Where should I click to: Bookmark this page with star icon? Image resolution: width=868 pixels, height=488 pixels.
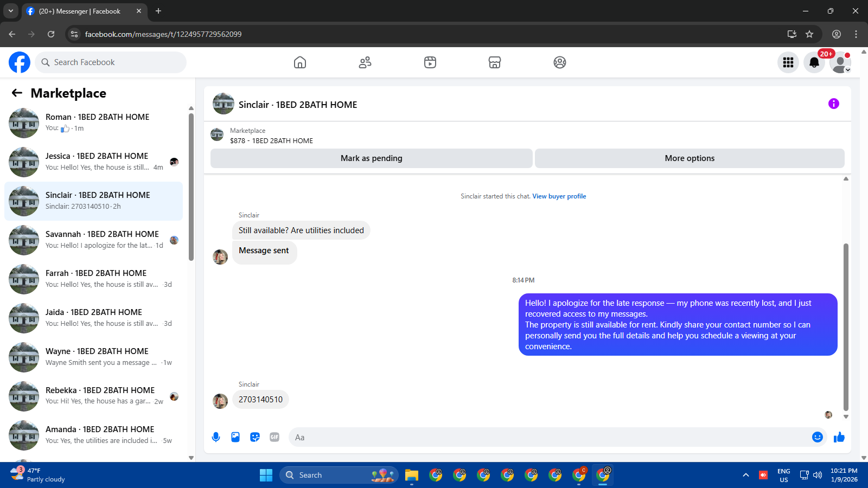809,34
